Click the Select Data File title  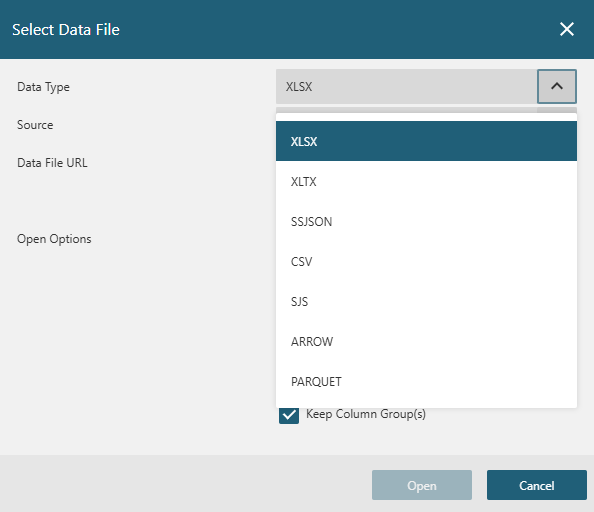66,30
